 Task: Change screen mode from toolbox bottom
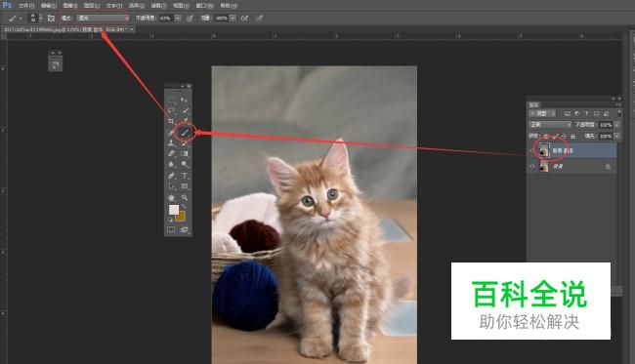(x=185, y=229)
